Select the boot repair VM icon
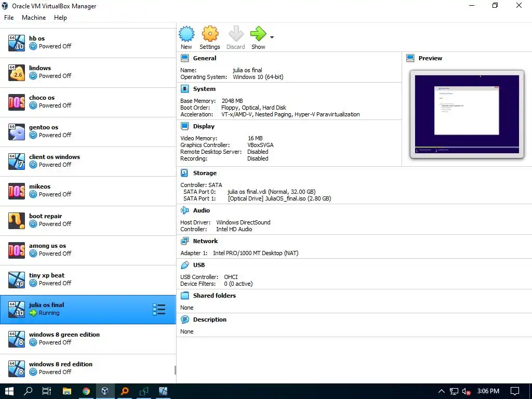 tap(17, 220)
